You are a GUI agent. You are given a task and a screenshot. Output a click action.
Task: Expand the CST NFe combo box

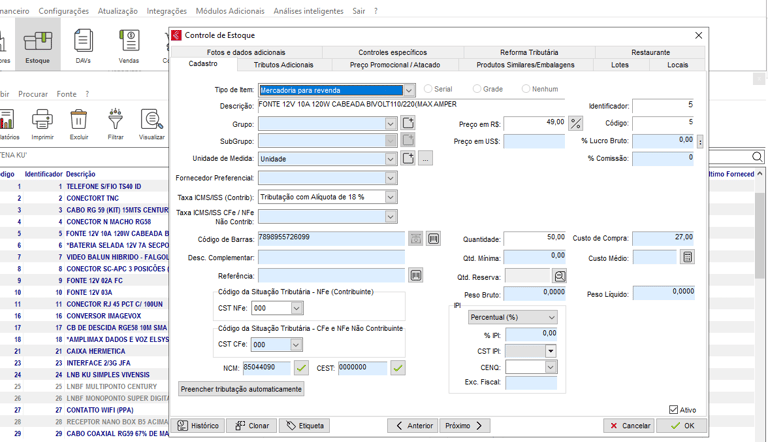point(296,308)
